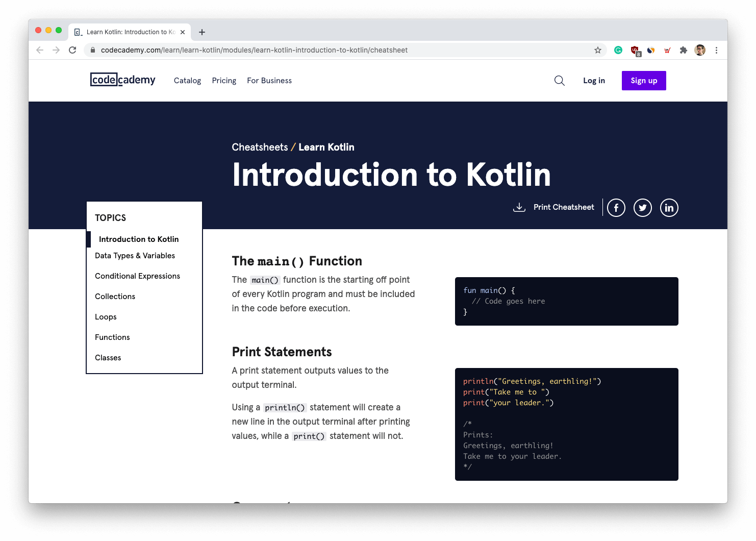Open the Chrome profile avatar
The height and width of the screenshot is (541, 756).
click(x=700, y=50)
